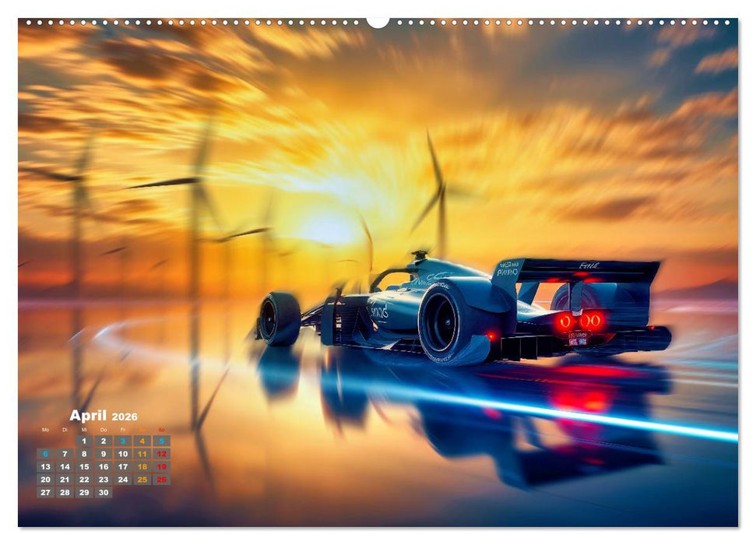Select the Mo weekday header
This screenshot has height=545, width=756.
coord(45,430)
